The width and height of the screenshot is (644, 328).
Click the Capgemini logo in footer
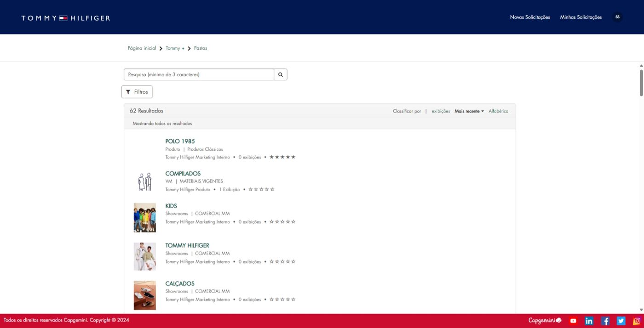point(545,321)
